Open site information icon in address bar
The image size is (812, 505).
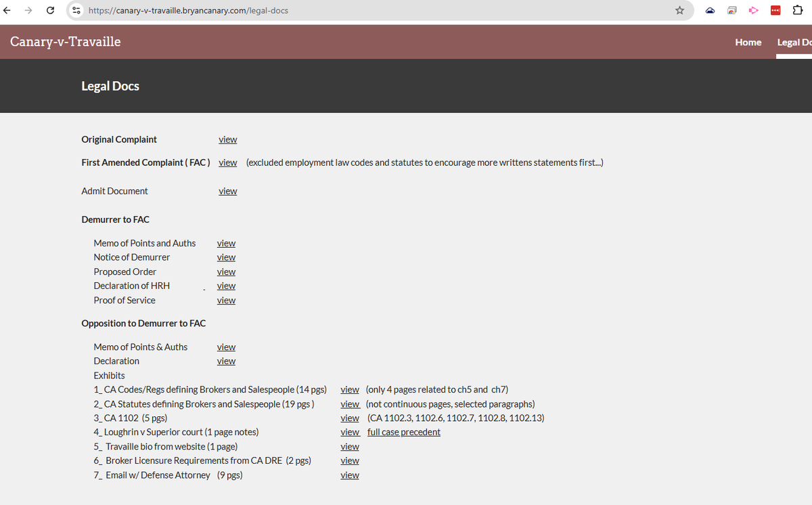click(x=77, y=11)
